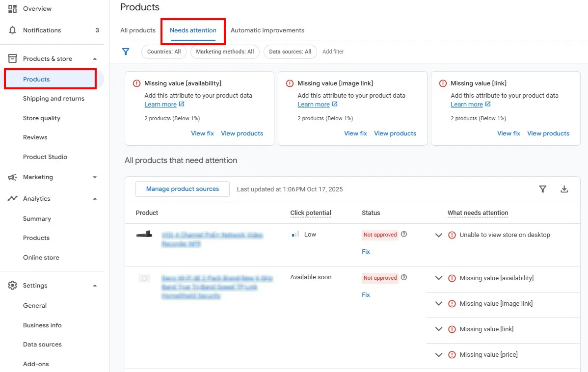588x372 pixels.
Task: Click Fix link under the first Not approved product
Action: click(x=366, y=251)
